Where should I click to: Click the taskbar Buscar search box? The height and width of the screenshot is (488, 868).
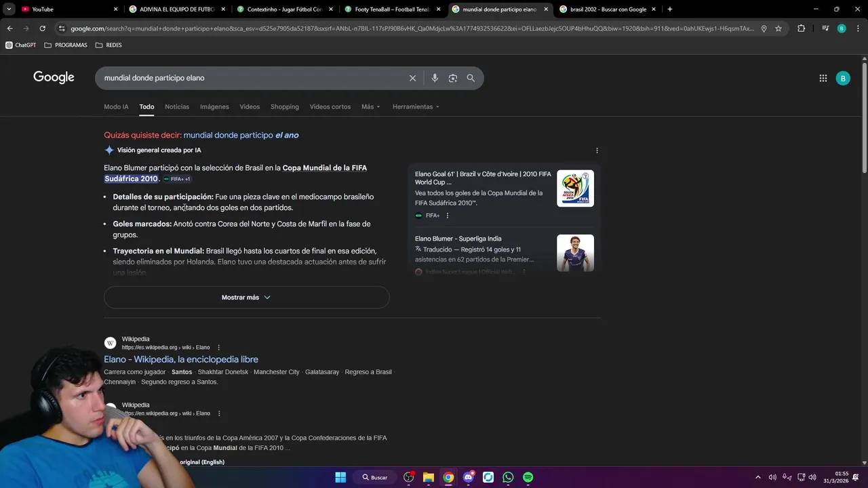(375, 477)
